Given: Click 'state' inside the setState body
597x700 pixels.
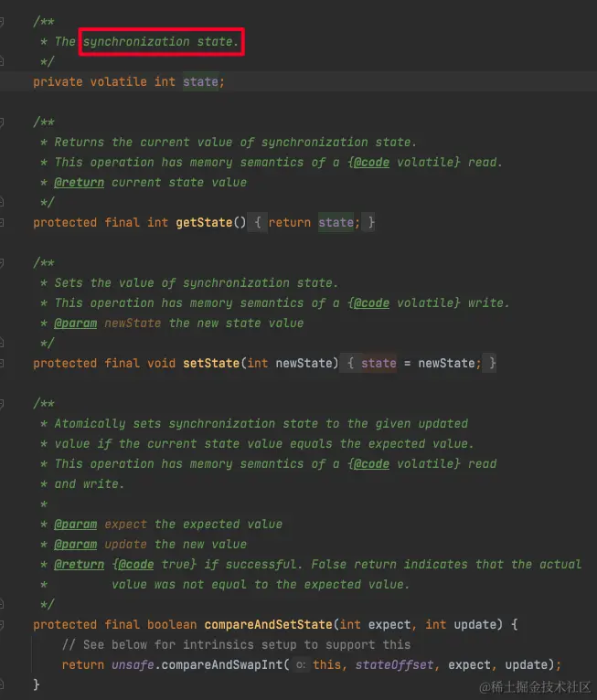Looking at the screenshot, I should [x=378, y=363].
